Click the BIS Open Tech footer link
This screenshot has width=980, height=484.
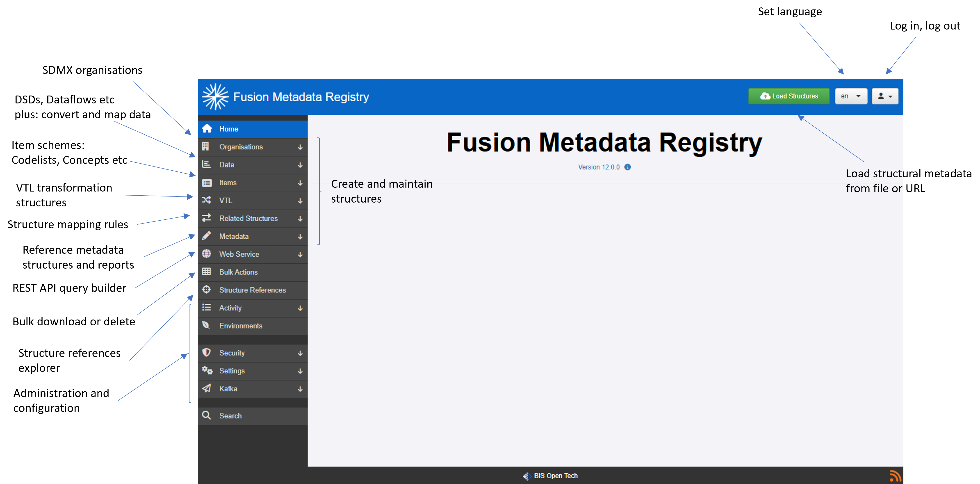pos(555,476)
